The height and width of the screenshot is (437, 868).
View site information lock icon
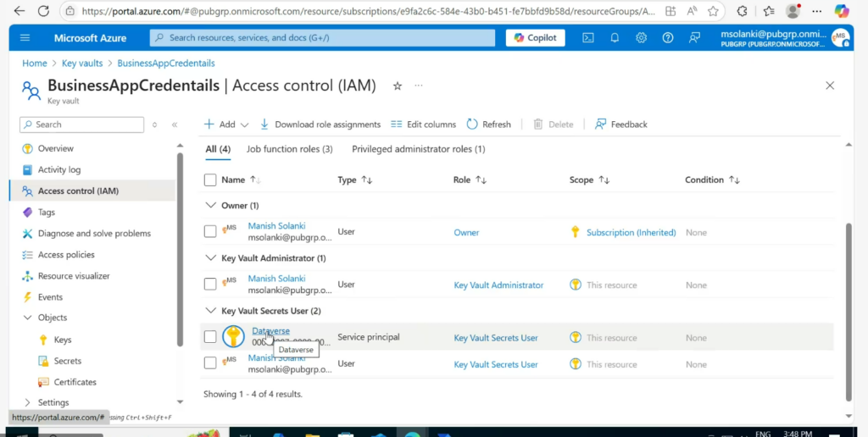point(70,11)
